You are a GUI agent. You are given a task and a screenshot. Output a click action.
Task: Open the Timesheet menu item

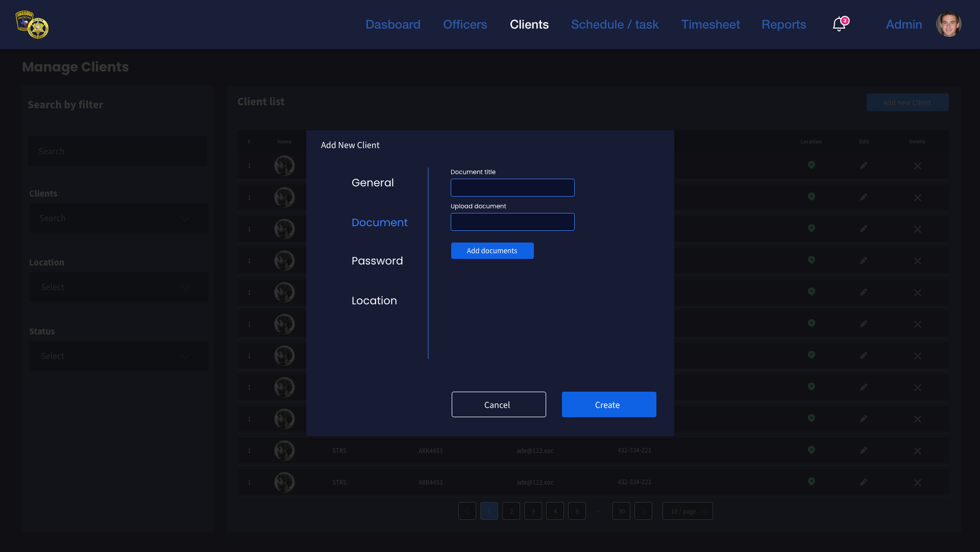pos(710,25)
